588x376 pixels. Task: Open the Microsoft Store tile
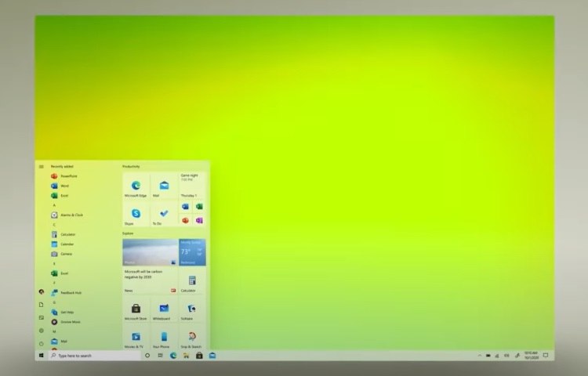[x=136, y=309]
